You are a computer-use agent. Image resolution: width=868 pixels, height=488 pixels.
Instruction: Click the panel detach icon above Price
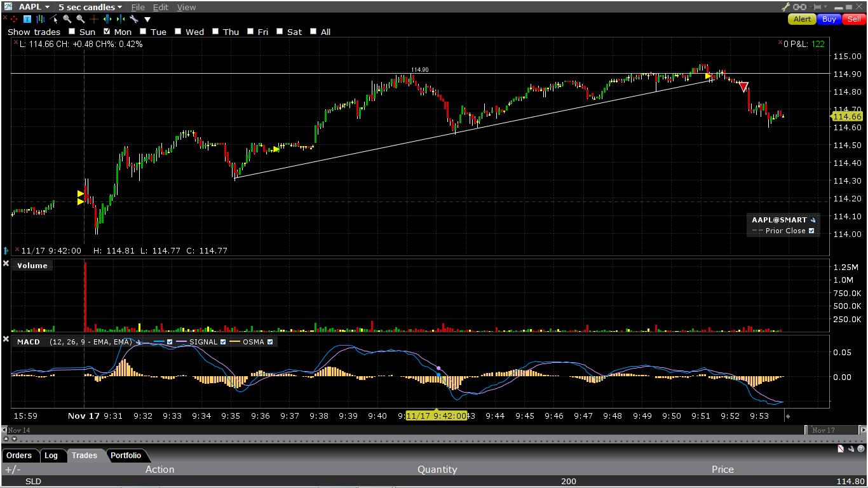(x=840, y=449)
